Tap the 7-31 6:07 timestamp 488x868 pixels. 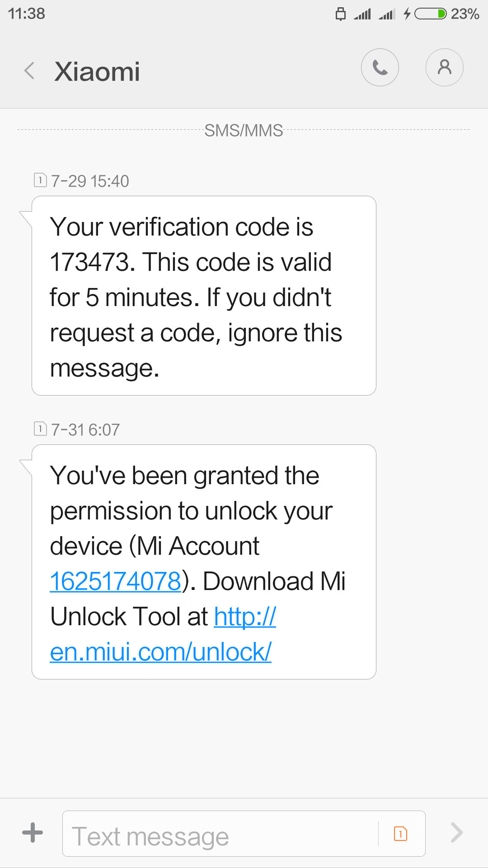click(85, 429)
